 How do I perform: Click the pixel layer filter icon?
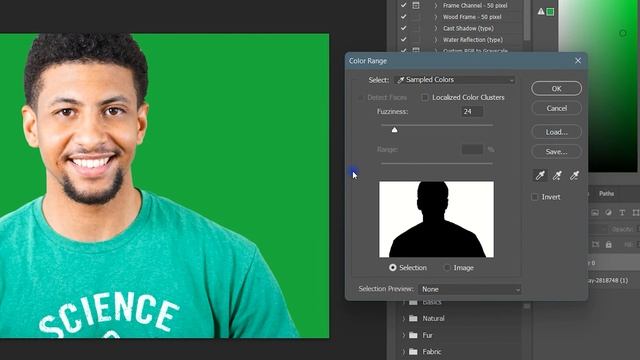coord(595,212)
